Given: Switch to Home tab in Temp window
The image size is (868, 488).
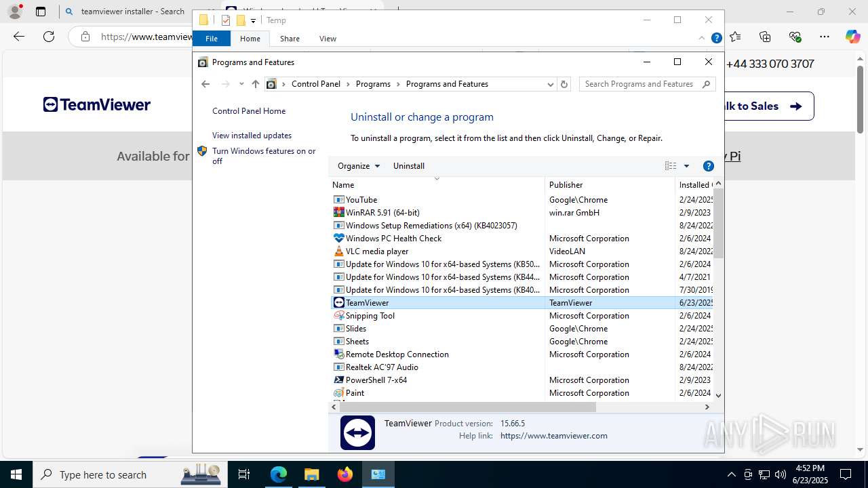Looking at the screenshot, I should [250, 39].
